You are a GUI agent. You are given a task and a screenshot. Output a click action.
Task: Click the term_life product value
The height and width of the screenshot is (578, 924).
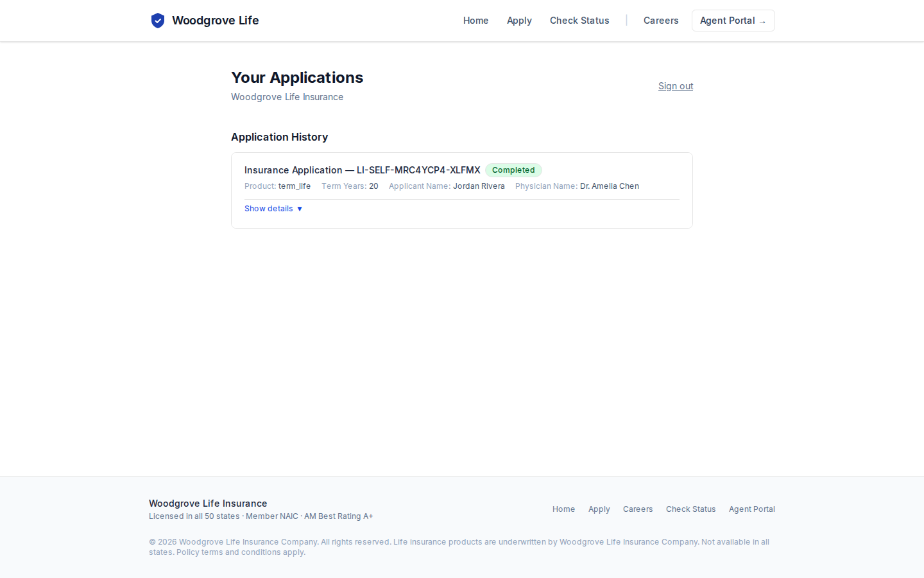[x=295, y=186]
